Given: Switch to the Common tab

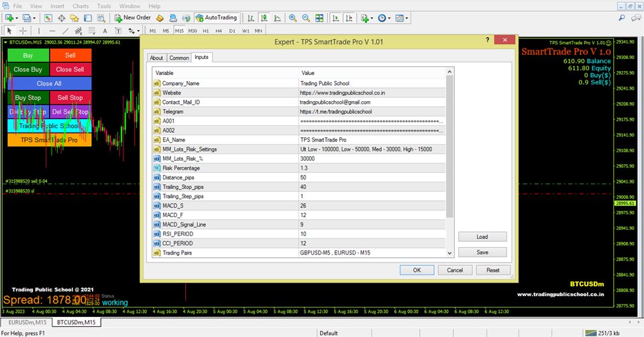Looking at the screenshot, I should coord(179,58).
